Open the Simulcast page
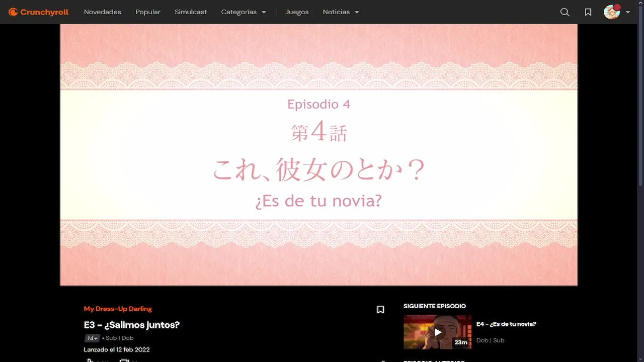644x362 pixels. click(x=191, y=12)
